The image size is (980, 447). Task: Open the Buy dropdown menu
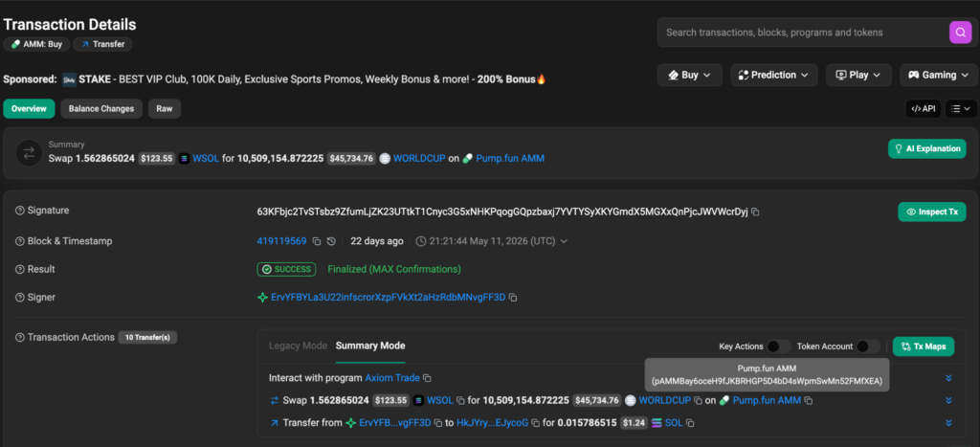690,75
